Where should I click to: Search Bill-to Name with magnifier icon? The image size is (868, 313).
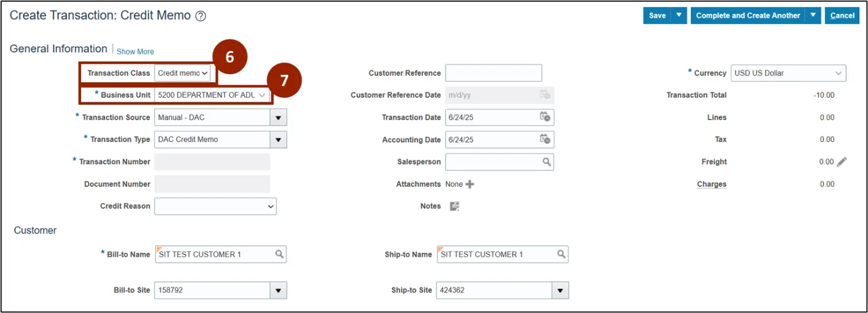coord(279,254)
